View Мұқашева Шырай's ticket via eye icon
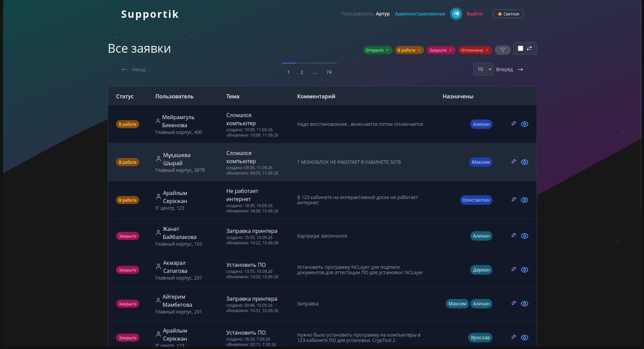Image resolution: width=644 pixels, height=349 pixels. 525,162
